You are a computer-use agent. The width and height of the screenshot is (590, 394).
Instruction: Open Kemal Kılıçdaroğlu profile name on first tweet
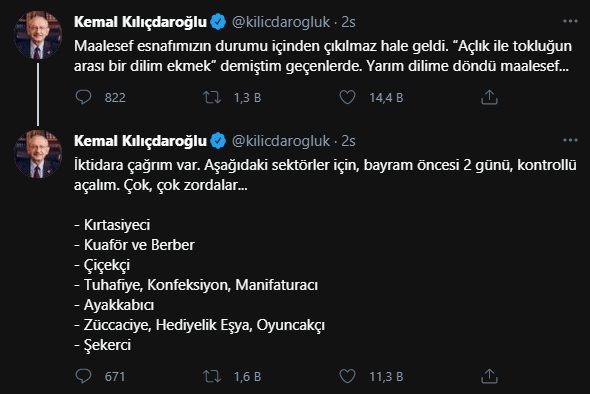[140, 22]
